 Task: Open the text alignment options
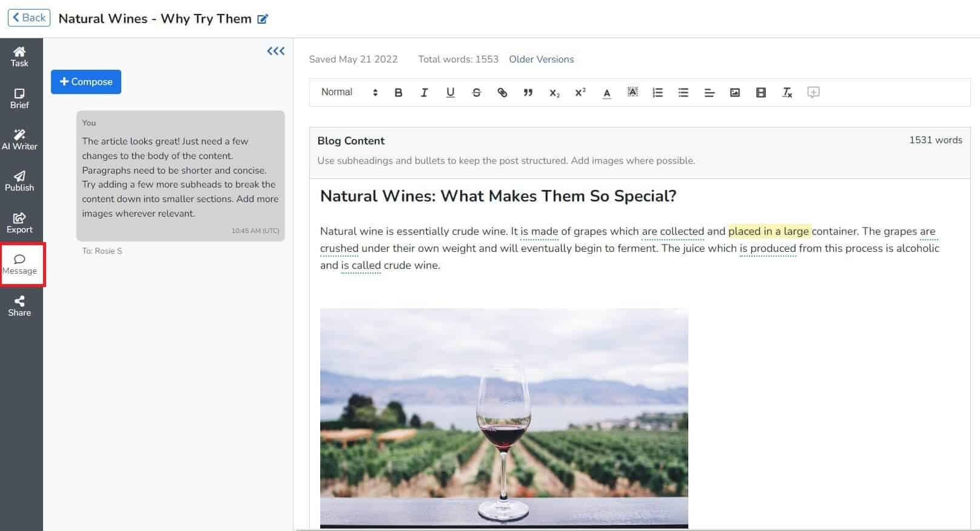709,92
